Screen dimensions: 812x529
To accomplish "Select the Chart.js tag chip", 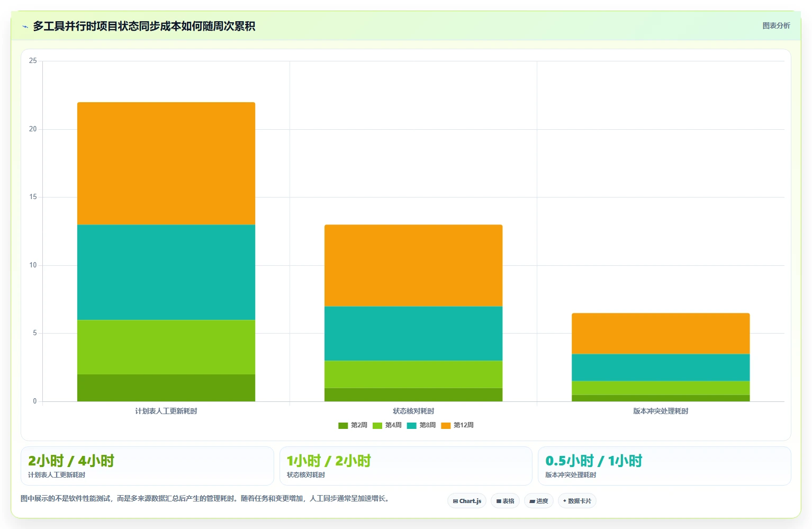I will [467, 501].
